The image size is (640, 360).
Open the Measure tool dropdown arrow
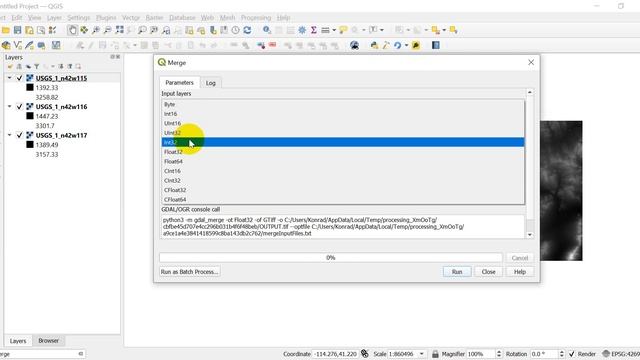(x=333, y=30)
